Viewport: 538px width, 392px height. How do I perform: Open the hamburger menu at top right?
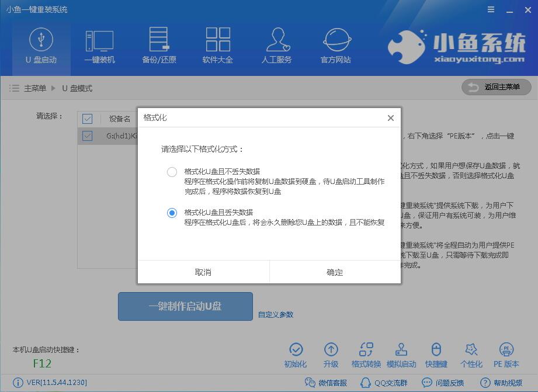pos(490,9)
